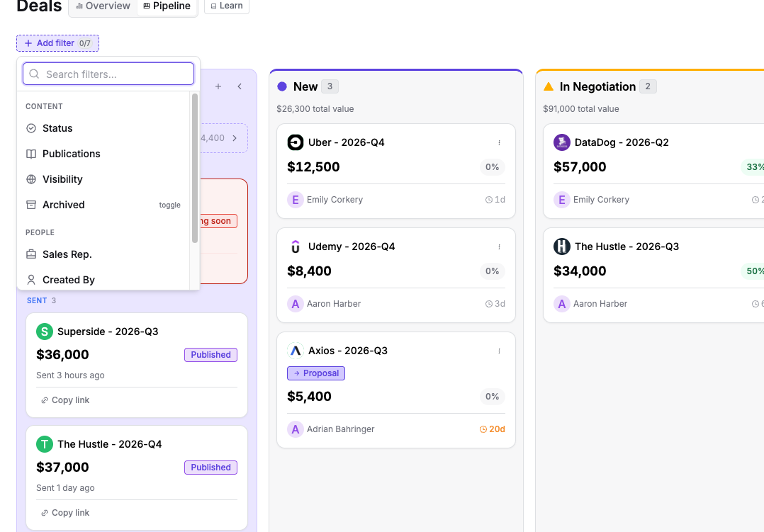
Task: Click the New column purple dot
Action: coord(282,86)
